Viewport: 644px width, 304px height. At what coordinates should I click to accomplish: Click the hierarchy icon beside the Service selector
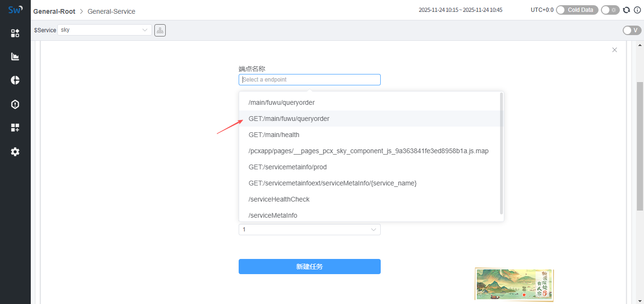point(160,30)
